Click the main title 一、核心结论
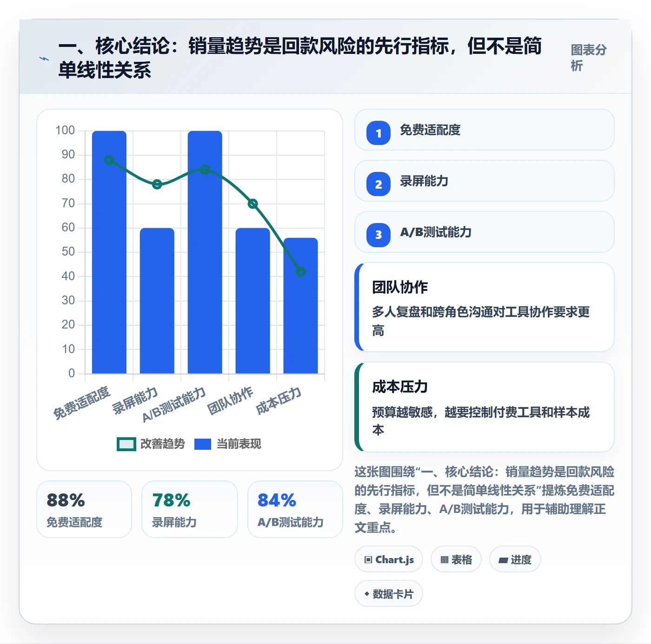Screen dimensions: 651x644 point(300,58)
